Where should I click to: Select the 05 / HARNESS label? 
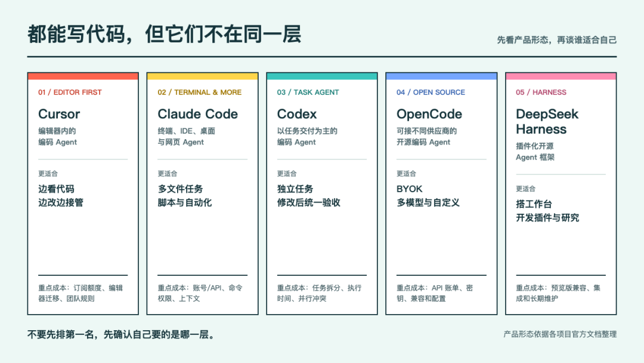541,93
